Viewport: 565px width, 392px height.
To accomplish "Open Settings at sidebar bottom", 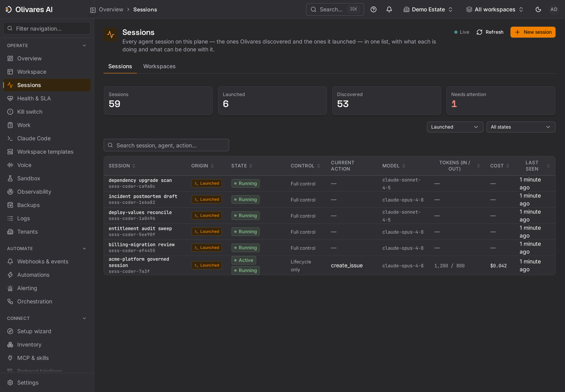I will click(47, 383).
